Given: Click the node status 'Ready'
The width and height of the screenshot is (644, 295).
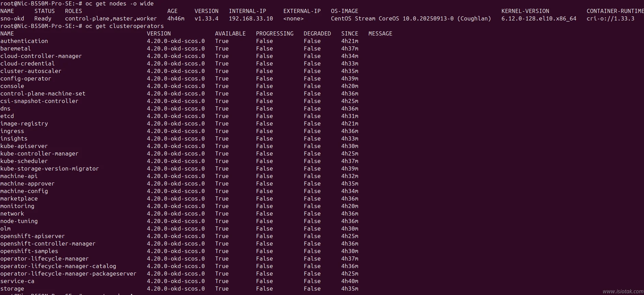Looking at the screenshot, I should click(43, 19).
